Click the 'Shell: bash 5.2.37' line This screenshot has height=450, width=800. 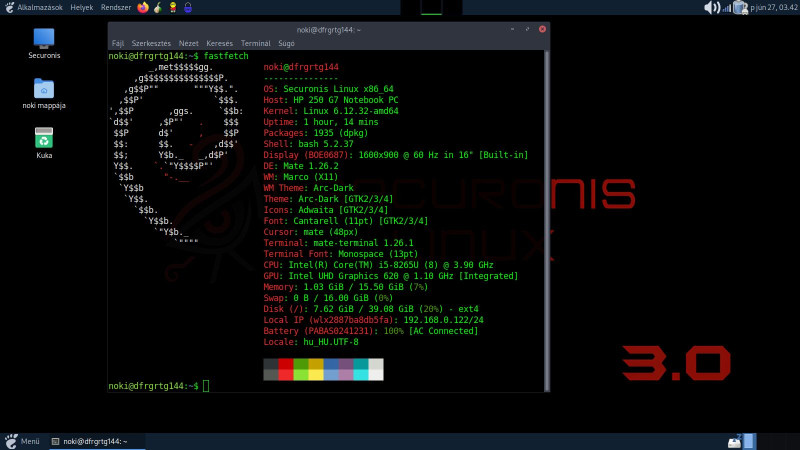tap(309, 144)
